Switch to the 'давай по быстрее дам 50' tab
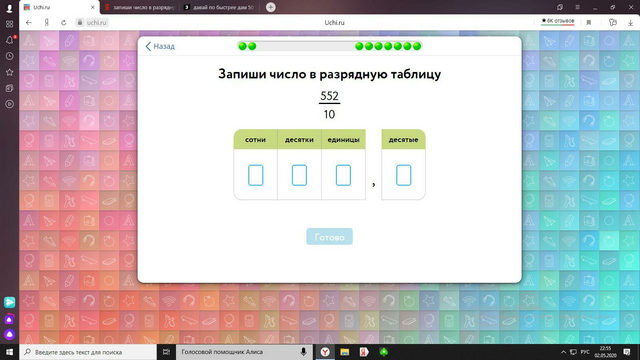 tap(220, 7)
